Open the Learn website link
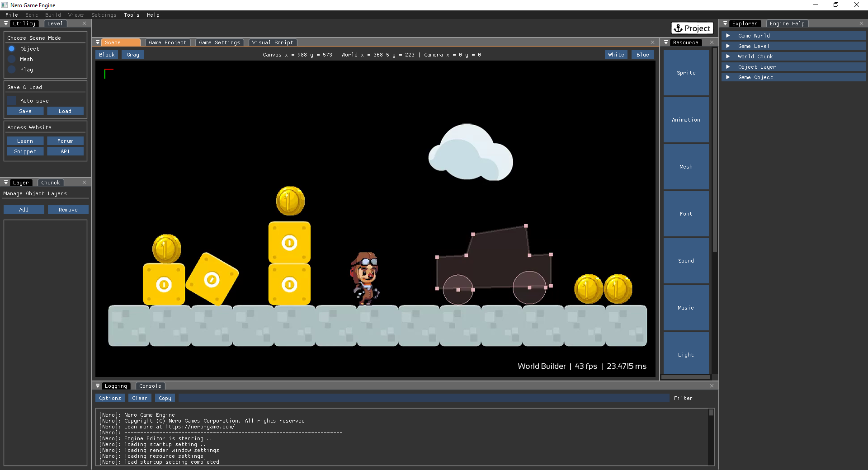 (25, 141)
